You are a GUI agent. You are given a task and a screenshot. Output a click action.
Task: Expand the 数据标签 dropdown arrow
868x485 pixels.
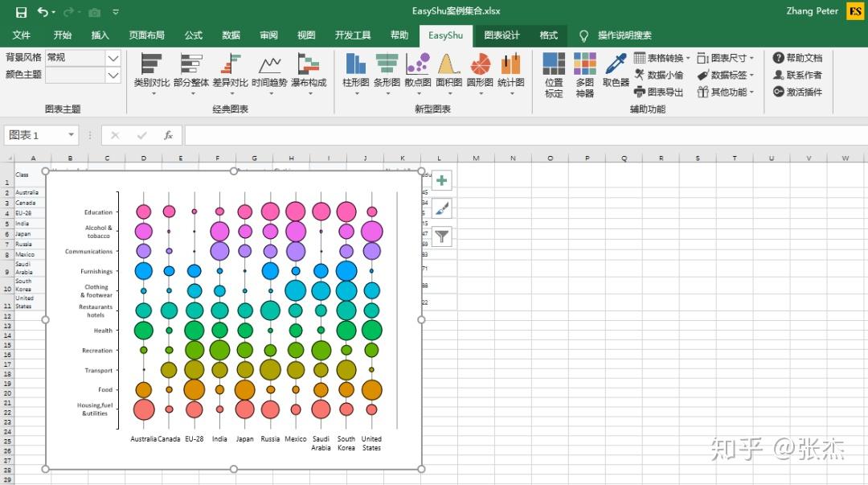click(751, 74)
